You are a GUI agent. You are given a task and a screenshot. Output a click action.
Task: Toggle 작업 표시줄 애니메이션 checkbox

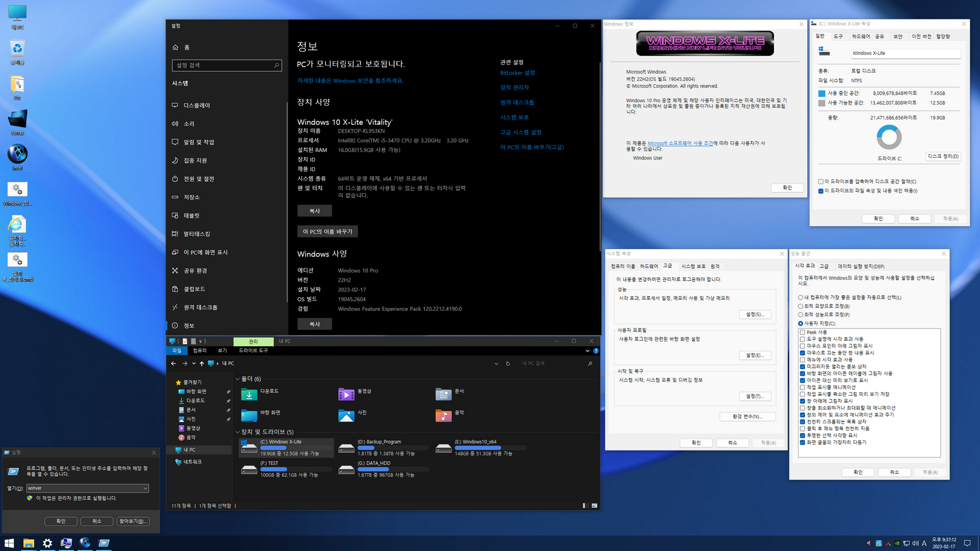(x=802, y=387)
